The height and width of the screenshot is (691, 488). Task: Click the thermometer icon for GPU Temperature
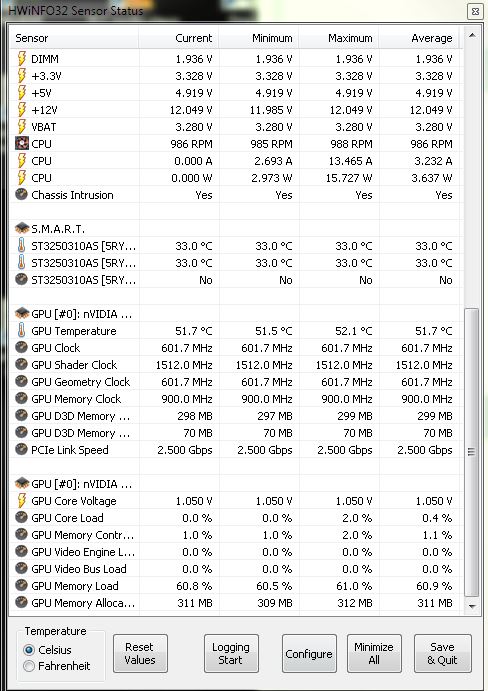pyautogui.click(x=21, y=330)
